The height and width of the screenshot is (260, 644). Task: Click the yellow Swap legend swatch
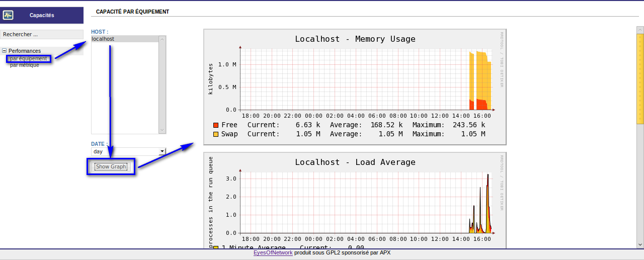216,134
